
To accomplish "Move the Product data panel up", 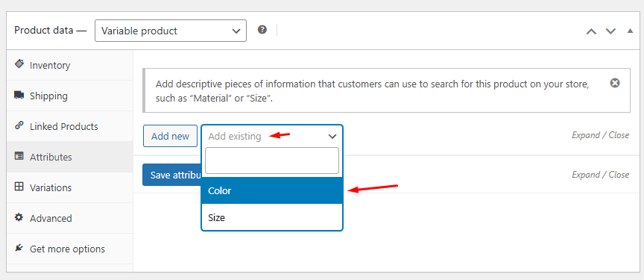I will coord(591,31).
